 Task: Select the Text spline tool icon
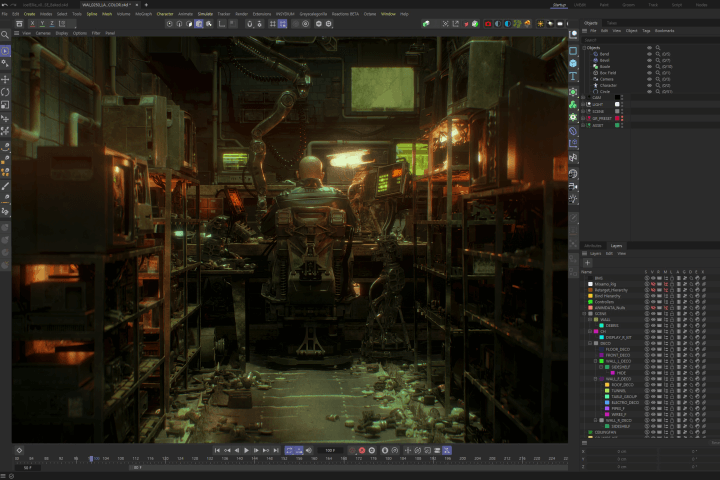click(x=573, y=77)
